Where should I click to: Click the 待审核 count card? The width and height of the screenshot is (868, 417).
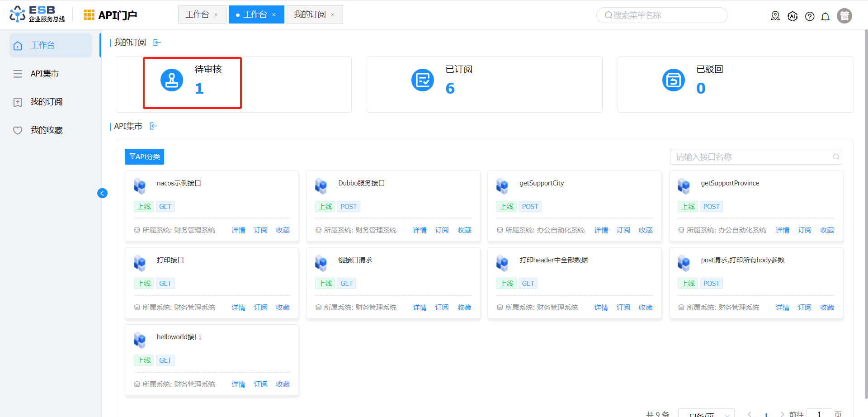193,83
